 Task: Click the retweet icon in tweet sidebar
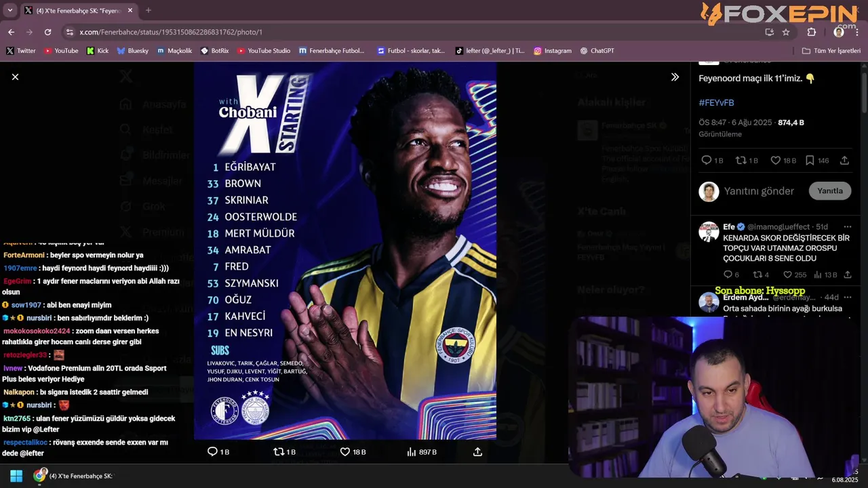(741, 161)
